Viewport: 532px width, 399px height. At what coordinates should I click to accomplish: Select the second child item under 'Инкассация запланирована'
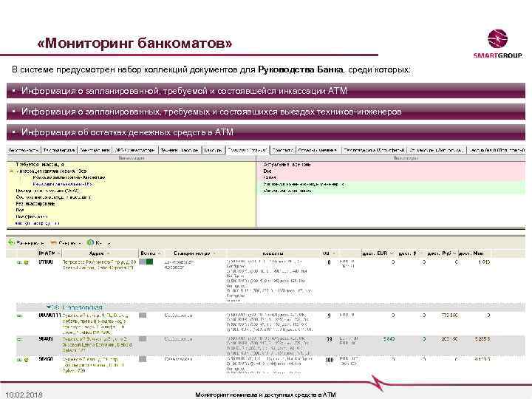coord(62,184)
